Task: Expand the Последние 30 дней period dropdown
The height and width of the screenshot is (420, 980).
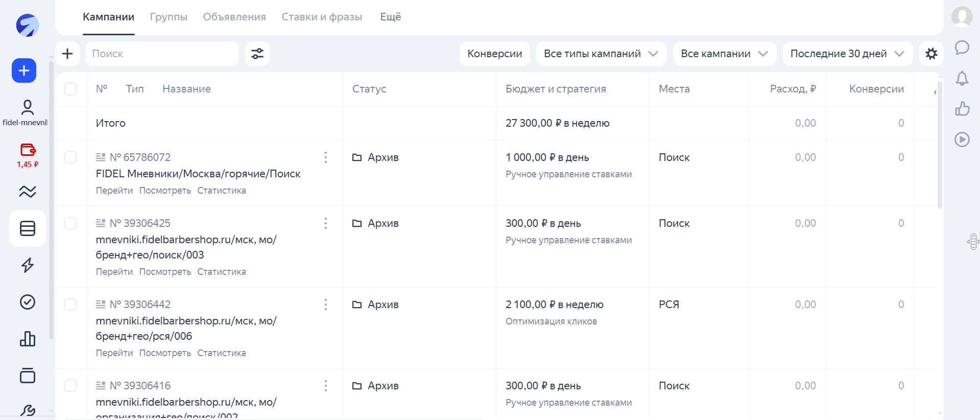Action: pyautogui.click(x=848, y=54)
